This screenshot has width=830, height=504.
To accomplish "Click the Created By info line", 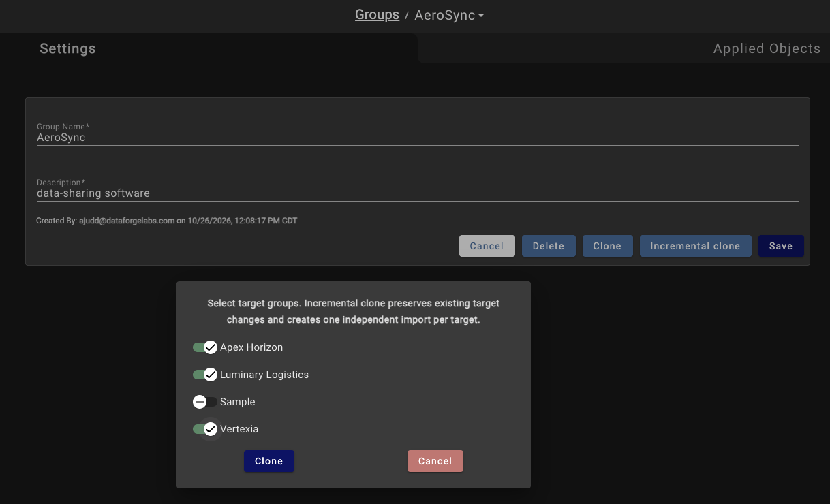I will [x=167, y=221].
